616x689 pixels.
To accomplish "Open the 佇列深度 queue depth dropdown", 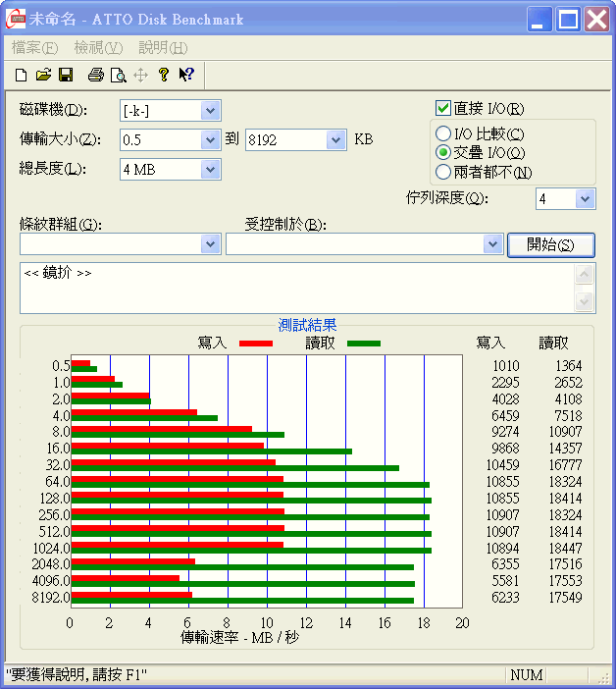I will 585,199.
